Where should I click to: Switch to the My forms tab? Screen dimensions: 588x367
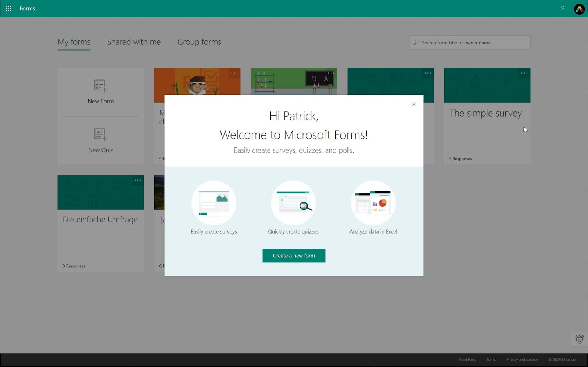[x=74, y=42]
